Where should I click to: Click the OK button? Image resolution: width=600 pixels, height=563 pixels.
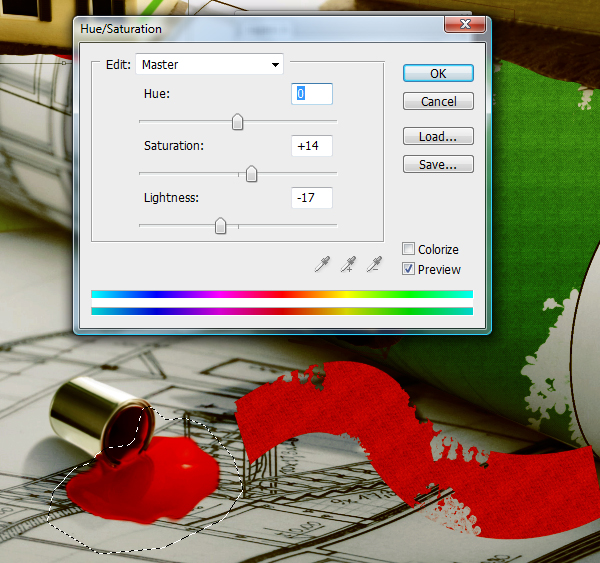[x=438, y=73]
